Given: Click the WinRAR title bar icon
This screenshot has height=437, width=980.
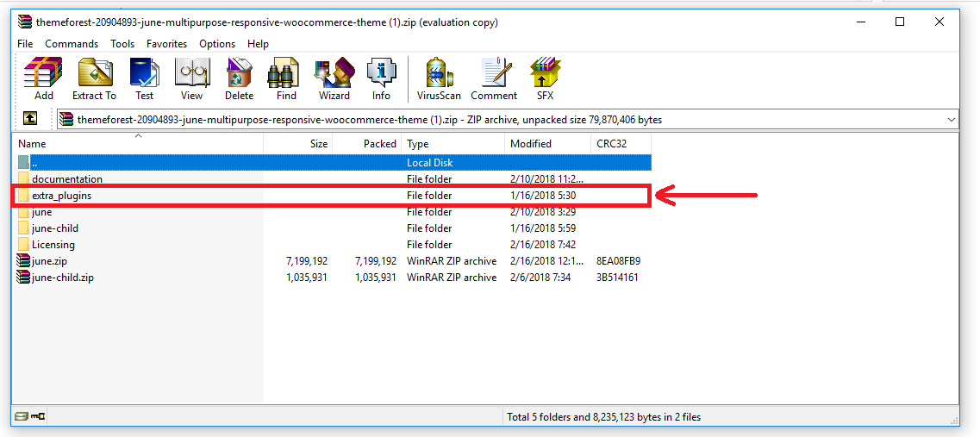Looking at the screenshot, I should [24, 22].
